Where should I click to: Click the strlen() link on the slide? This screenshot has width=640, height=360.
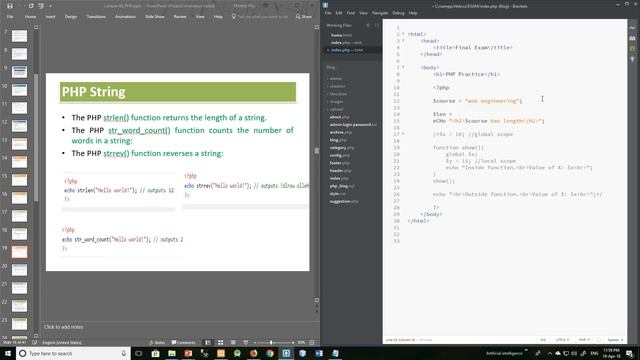click(x=116, y=118)
